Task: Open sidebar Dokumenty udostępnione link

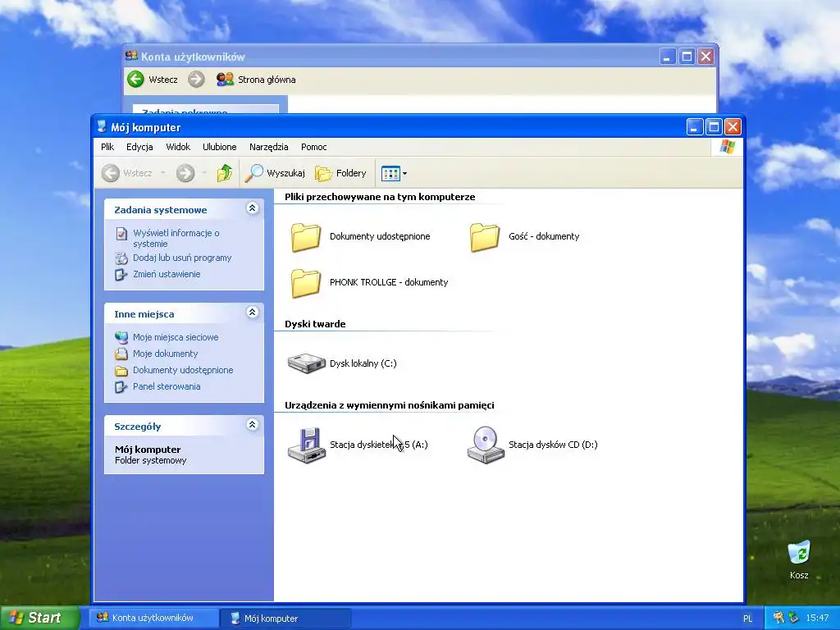Action: [x=183, y=370]
